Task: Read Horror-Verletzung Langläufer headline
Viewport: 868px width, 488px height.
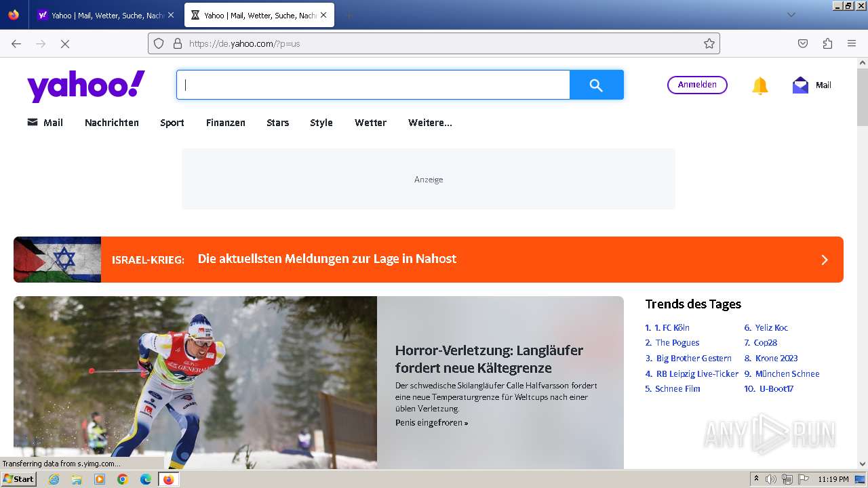Action: (x=489, y=359)
